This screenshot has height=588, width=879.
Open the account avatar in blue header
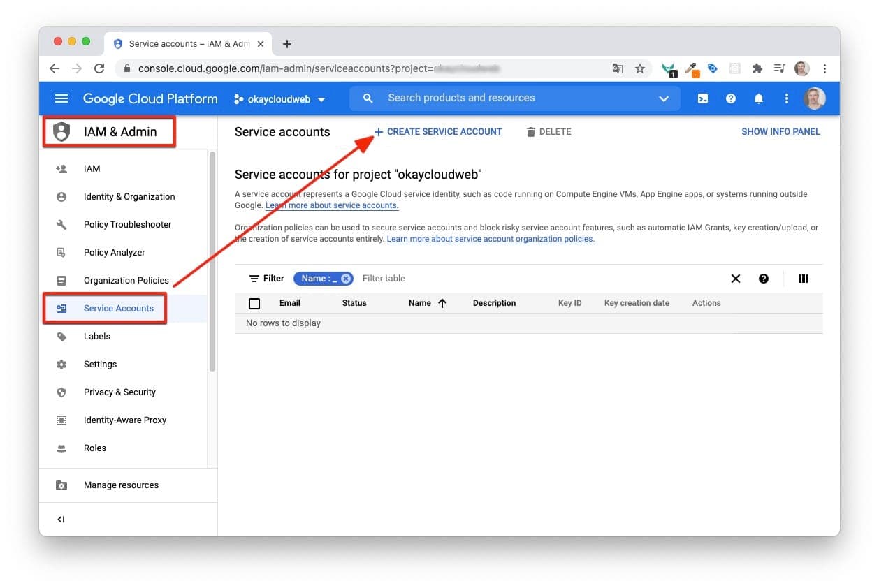pyautogui.click(x=815, y=98)
